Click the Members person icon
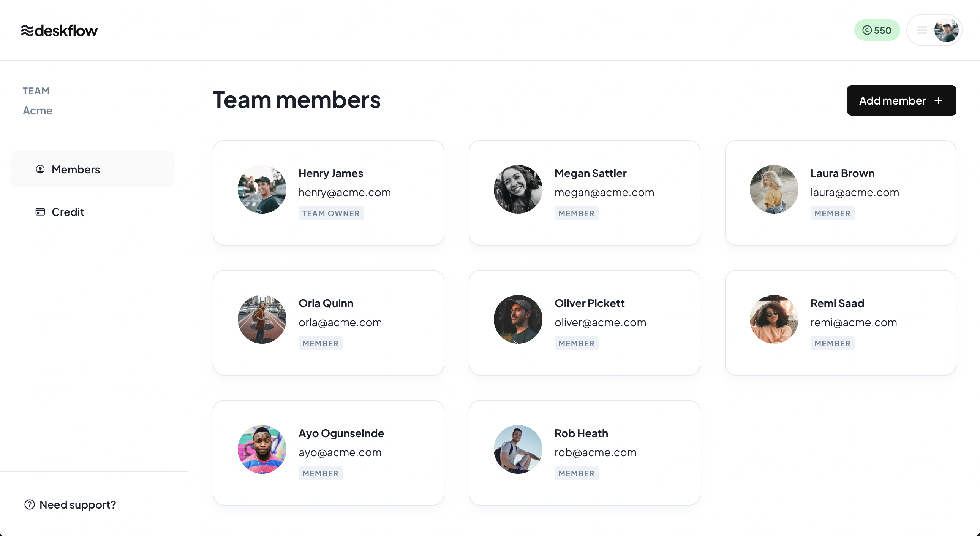Screen dimensions: 980x536 (40, 170)
